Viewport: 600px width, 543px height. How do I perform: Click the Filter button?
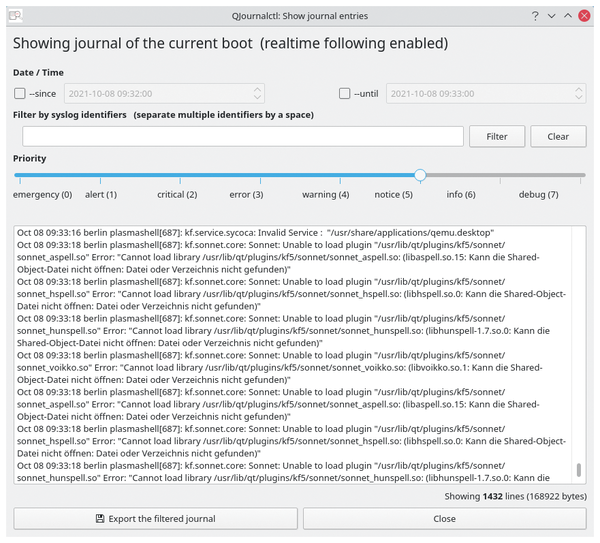click(497, 136)
